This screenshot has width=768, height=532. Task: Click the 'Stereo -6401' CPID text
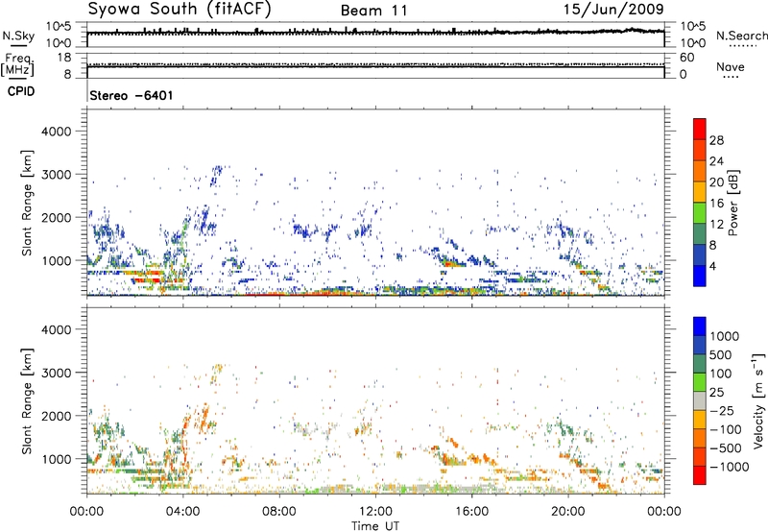[132, 95]
